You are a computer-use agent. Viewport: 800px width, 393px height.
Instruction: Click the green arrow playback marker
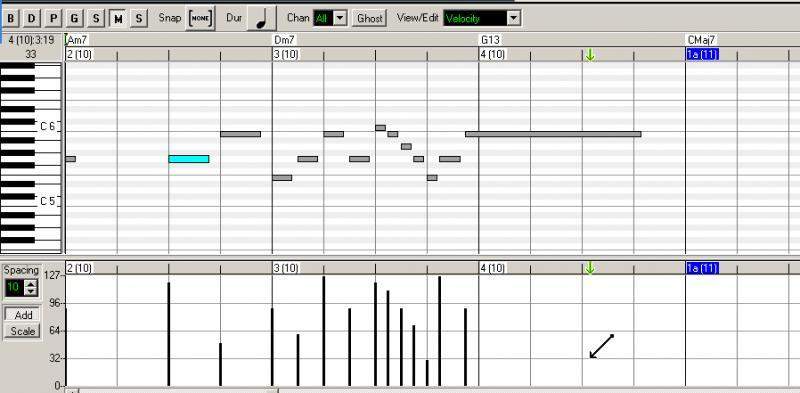590,55
